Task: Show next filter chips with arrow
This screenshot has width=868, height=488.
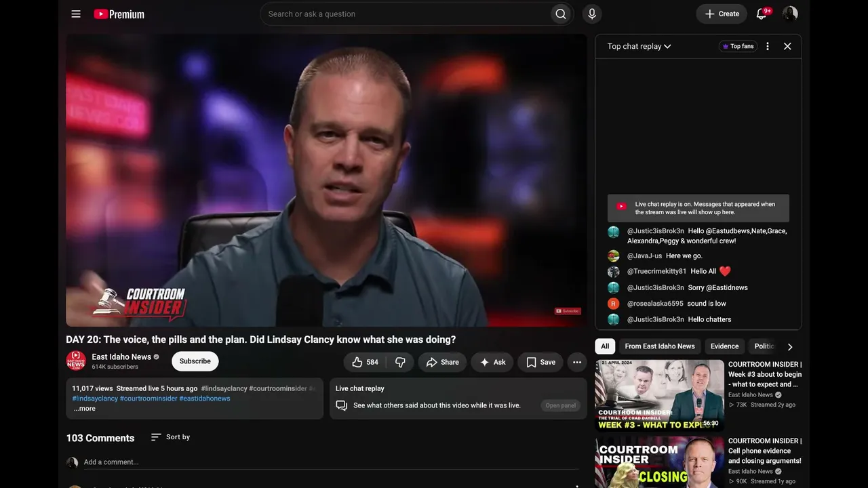Action: (x=790, y=347)
